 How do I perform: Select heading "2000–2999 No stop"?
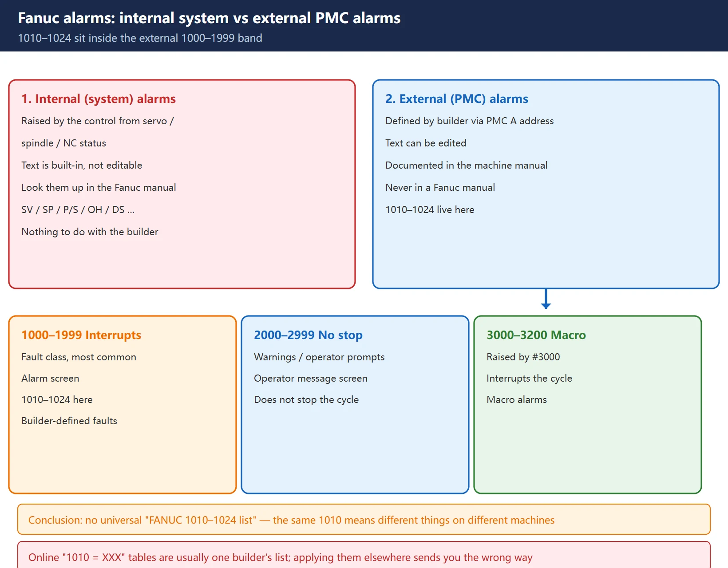coord(308,335)
